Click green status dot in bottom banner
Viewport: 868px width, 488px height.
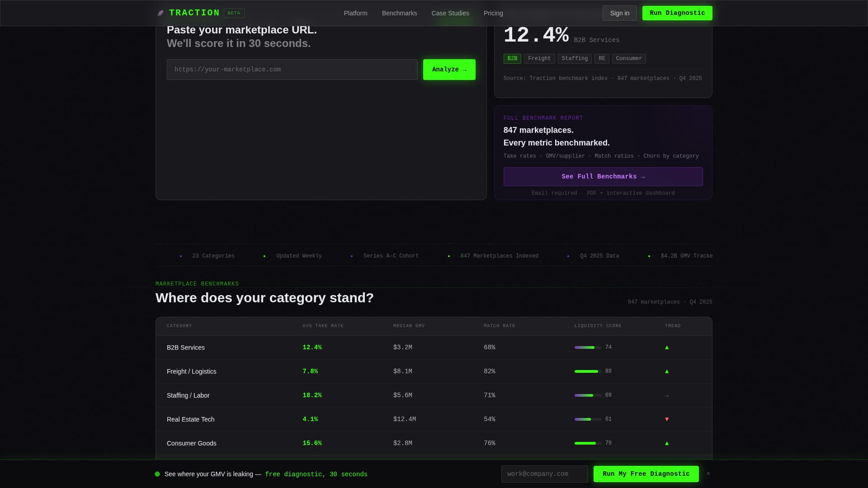157,474
